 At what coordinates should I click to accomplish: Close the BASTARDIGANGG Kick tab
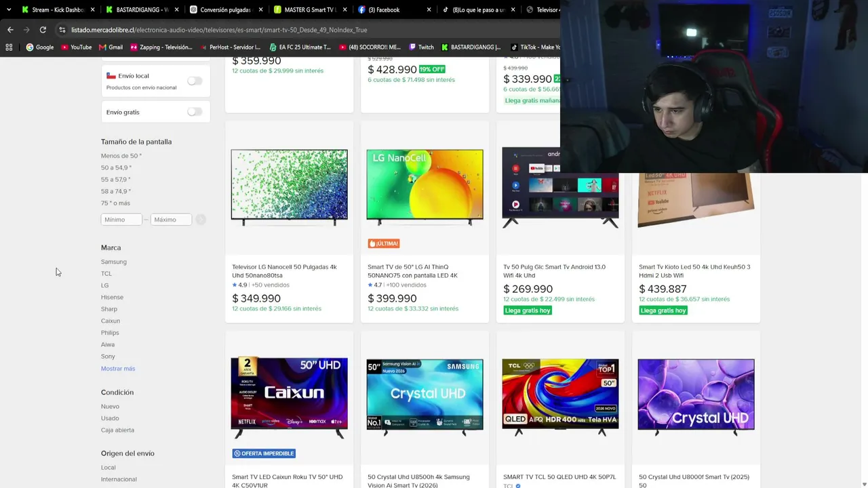pos(176,9)
